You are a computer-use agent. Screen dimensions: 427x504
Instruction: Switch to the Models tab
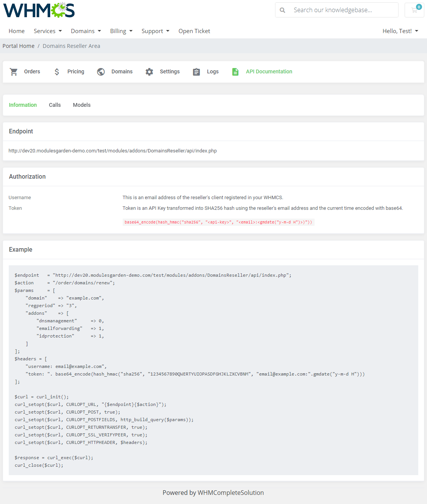click(x=82, y=105)
